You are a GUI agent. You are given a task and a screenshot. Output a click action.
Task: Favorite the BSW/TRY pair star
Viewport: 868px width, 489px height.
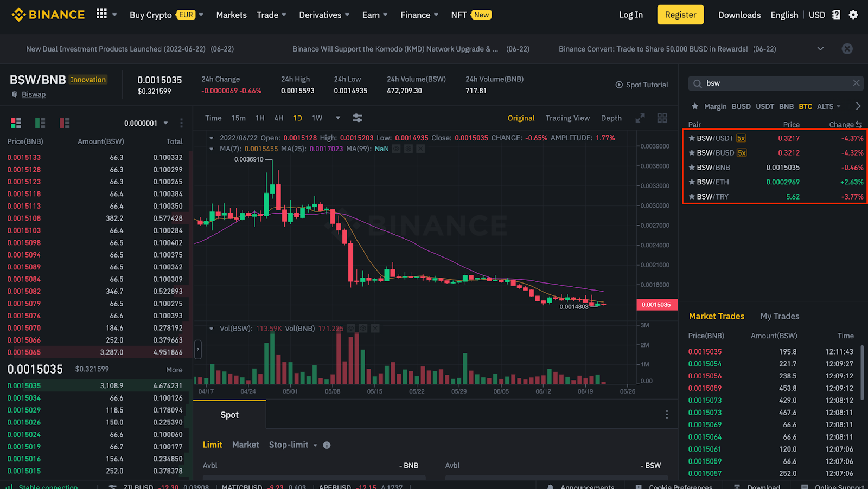[692, 197]
